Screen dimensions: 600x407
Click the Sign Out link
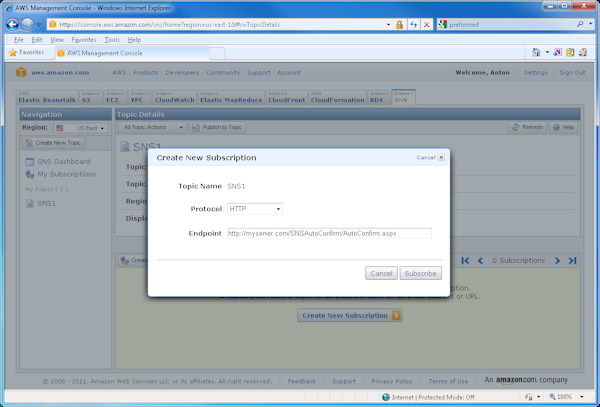572,72
